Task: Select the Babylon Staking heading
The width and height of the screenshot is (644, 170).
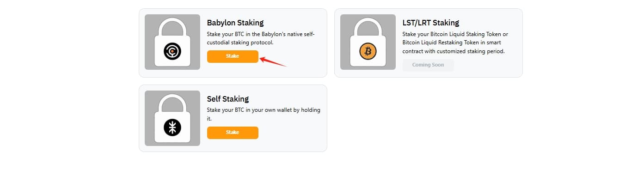Action: (x=235, y=23)
